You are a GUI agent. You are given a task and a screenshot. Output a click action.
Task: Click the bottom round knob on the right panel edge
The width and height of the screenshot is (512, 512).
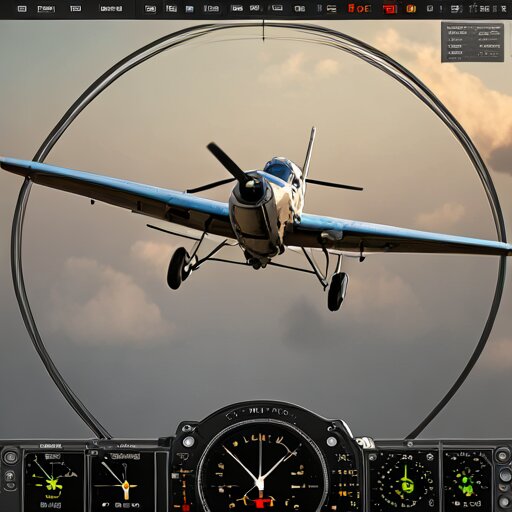click(505, 501)
